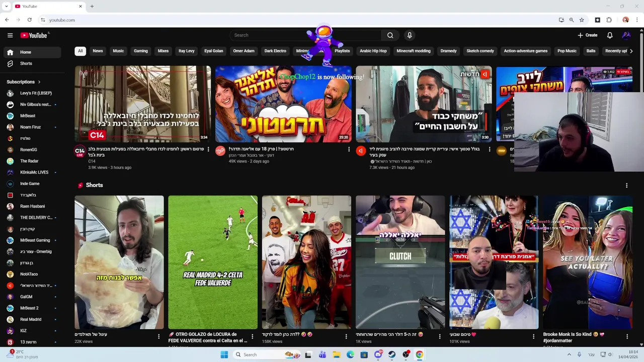
Task: Click the Chrome address bar
Action: click(297, 20)
